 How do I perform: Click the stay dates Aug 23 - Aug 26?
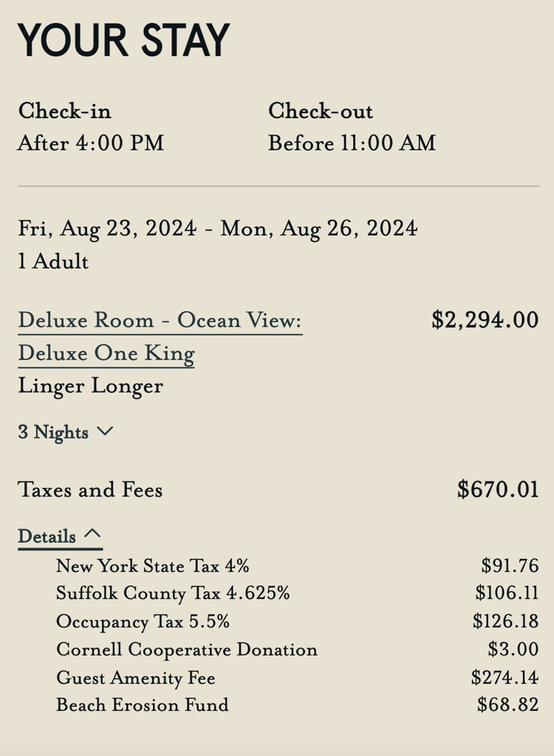[217, 228]
